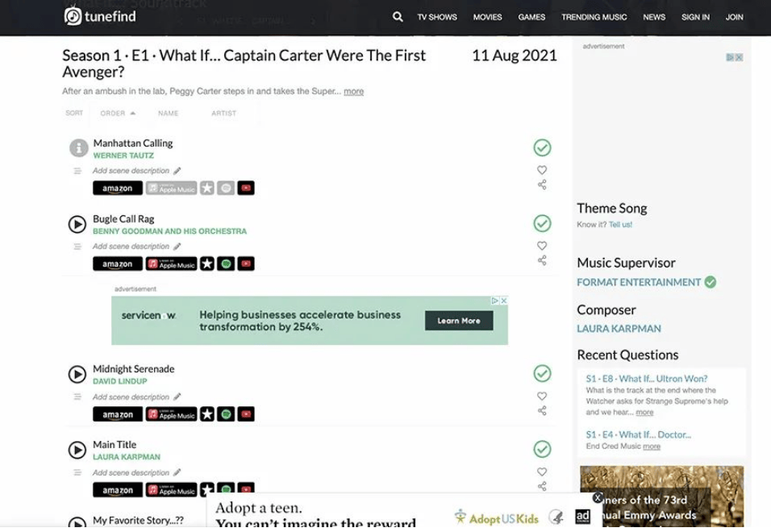Image resolution: width=771 pixels, height=532 pixels.
Task: Favorite Manhattan Calling with the heart
Action: 542,170
